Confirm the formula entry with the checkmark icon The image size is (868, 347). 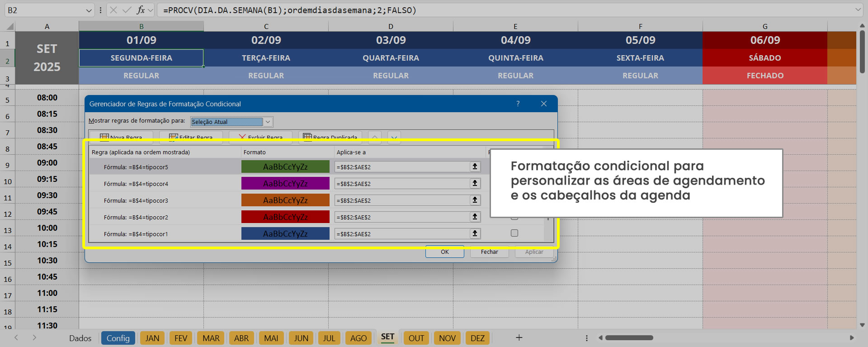[127, 10]
